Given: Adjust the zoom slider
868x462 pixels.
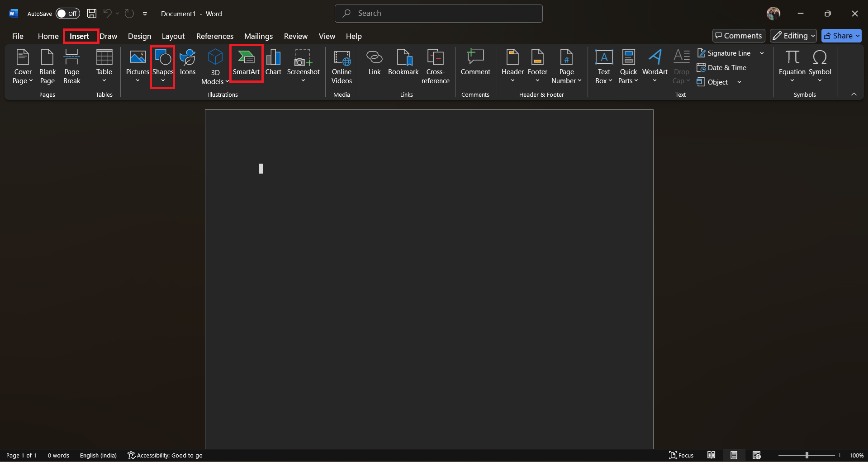Looking at the screenshot, I should 806,455.
